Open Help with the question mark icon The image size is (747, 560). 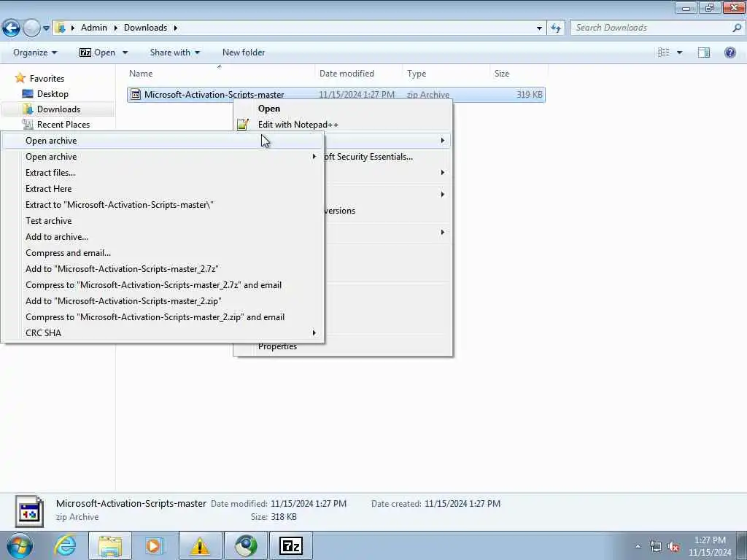click(729, 52)
